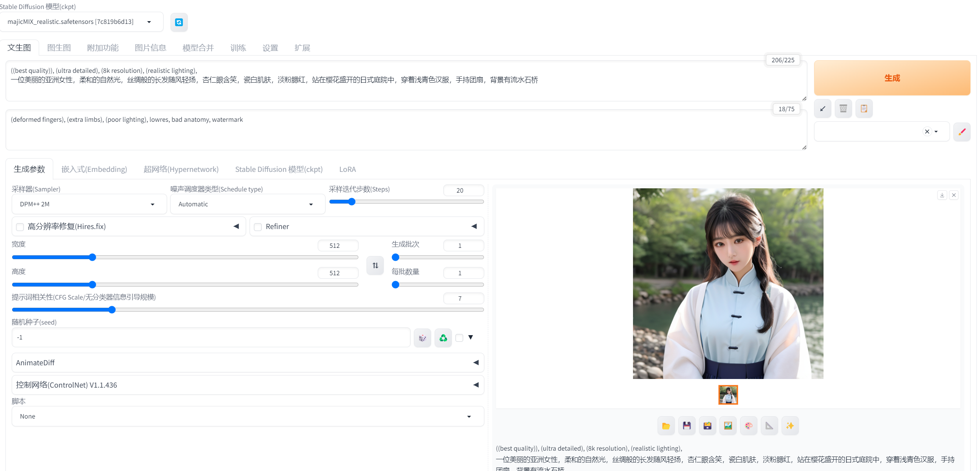Tick the extra seed options checkbox
Image resolution: width=980 pixels, height=471 pixels.
coord(459,338)
